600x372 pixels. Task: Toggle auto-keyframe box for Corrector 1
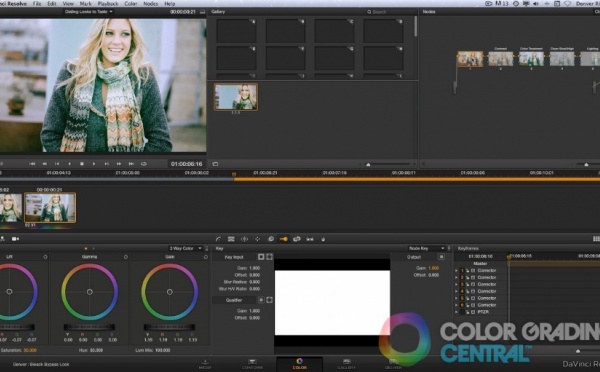473,271
